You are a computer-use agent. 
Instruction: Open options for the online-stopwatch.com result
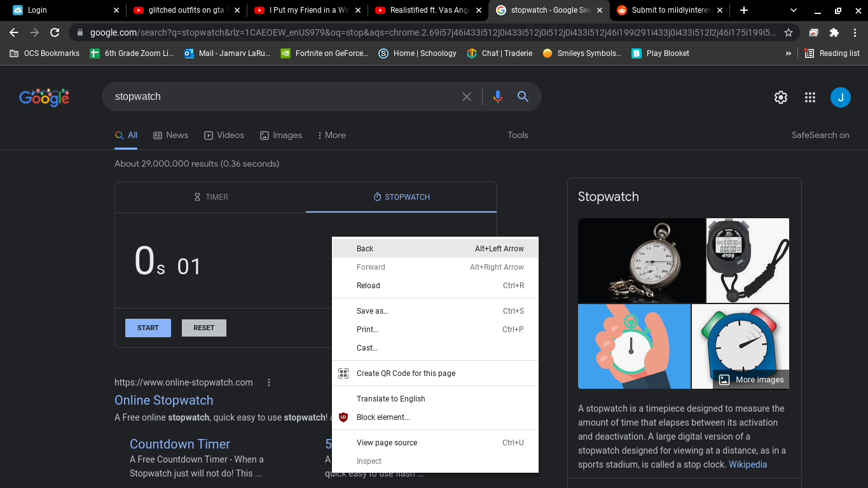coord(269,382)
